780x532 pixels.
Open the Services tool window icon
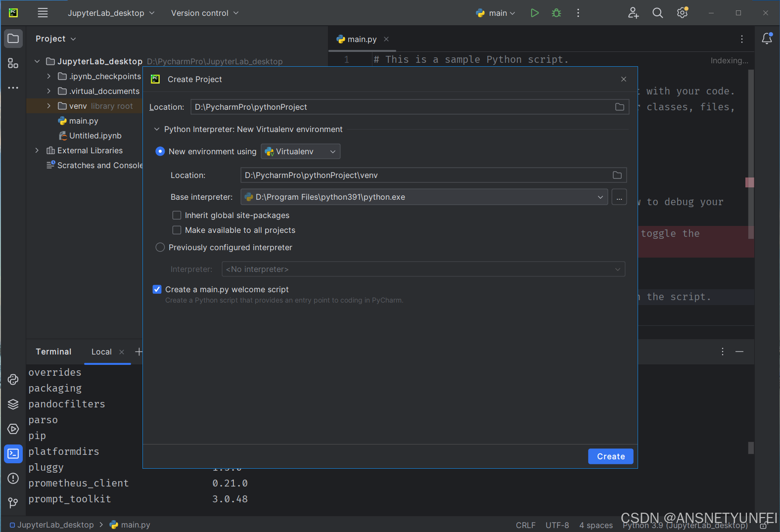click(x=13, y=429)
